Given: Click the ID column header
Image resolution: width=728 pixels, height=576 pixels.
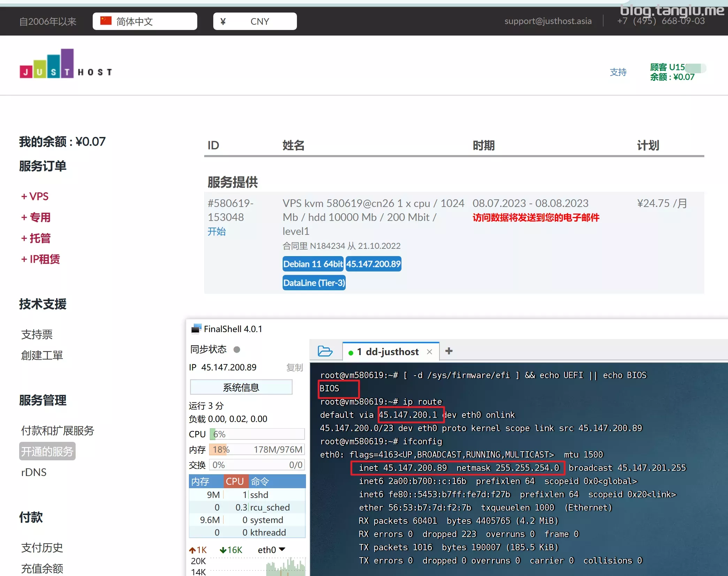Looking at the screenshot, I should pyautogui.click(x=213, y=145).
